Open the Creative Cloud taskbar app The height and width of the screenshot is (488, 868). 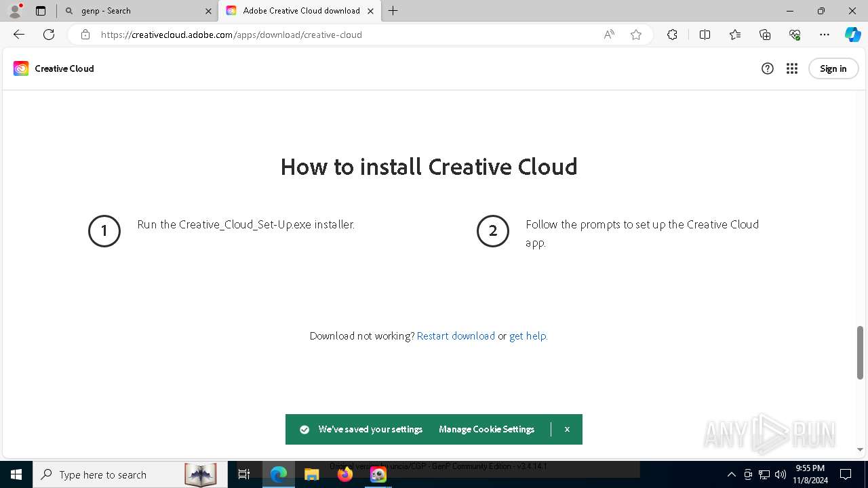(378, 474)
